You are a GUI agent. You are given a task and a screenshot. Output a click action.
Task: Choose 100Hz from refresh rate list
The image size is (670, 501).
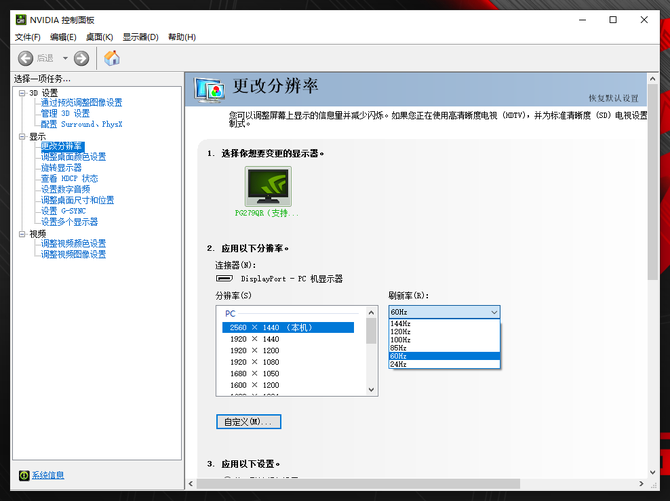point(444,340)
